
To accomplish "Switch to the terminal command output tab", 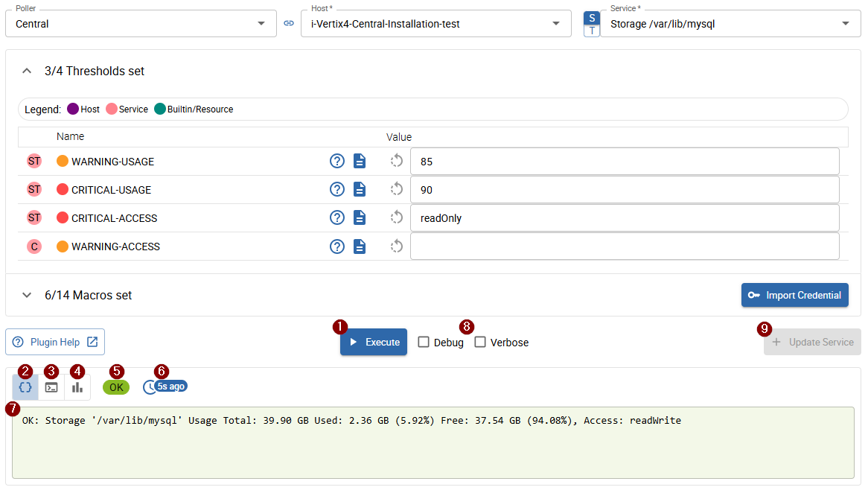I will pyautogui.click(x=51, y=387).
